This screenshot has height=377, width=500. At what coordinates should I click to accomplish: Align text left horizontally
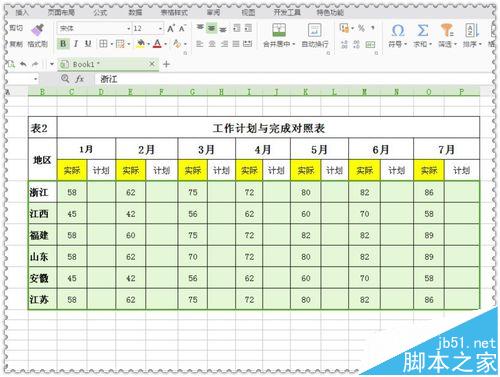(x=199, y=44)
